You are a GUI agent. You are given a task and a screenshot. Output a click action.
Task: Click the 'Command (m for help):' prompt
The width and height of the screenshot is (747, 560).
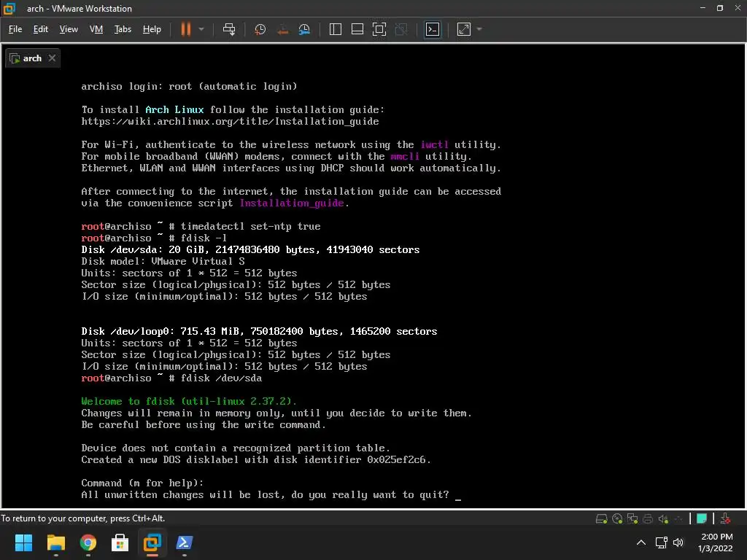pos(142,483)
